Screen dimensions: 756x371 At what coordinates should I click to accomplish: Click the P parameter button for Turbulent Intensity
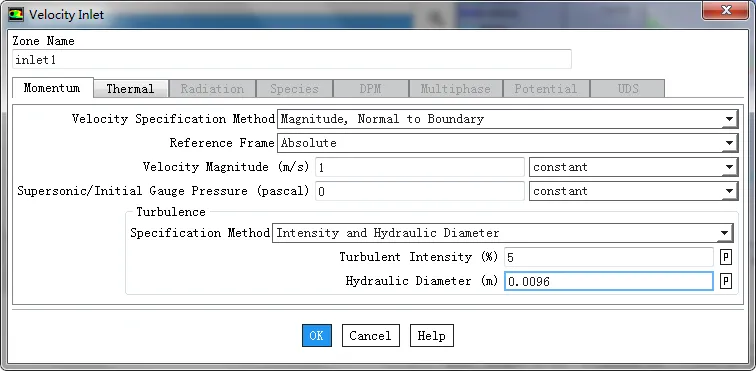pyautogui.click(x=726, y=257)
